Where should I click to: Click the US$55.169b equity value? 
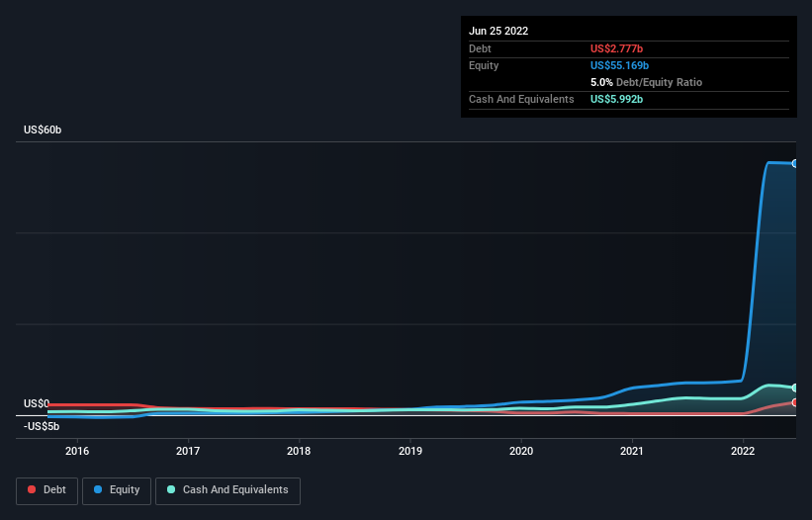tap(619, 65)
